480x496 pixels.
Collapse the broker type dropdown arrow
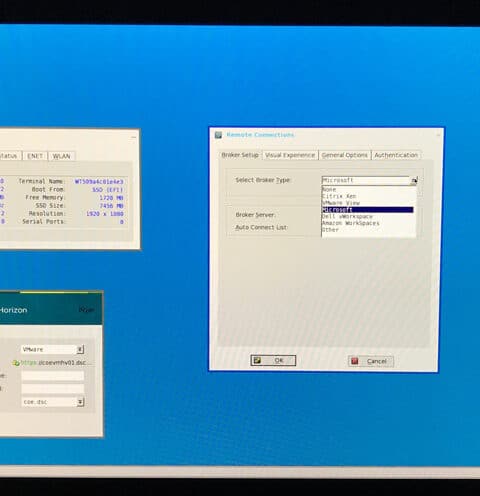pos(414,181)
